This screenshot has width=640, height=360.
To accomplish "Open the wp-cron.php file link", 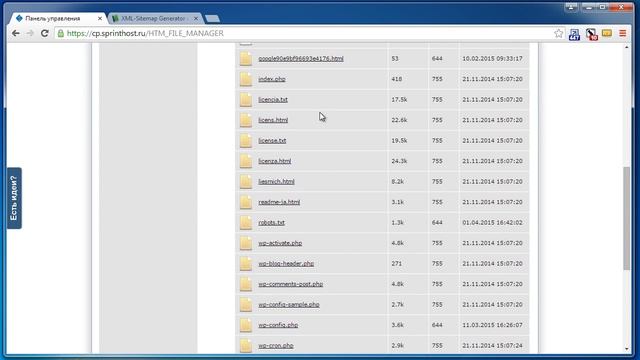I will coord(276,345).
